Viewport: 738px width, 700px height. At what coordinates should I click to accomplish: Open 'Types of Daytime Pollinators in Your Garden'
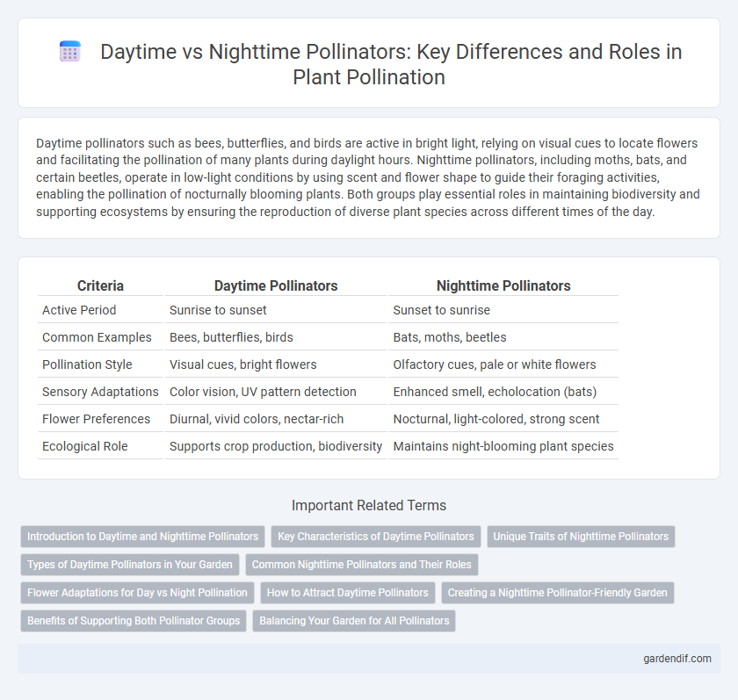tap(130, 565)
